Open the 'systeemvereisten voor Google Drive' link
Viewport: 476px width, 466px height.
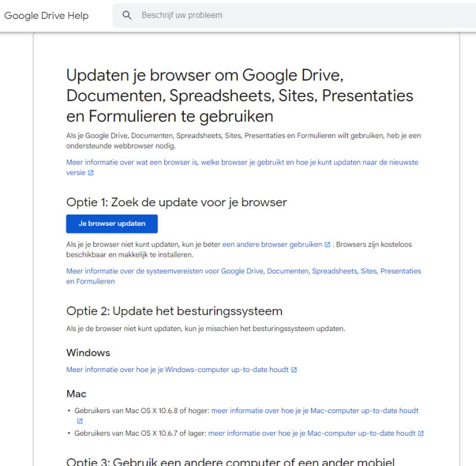click(243, 271)
